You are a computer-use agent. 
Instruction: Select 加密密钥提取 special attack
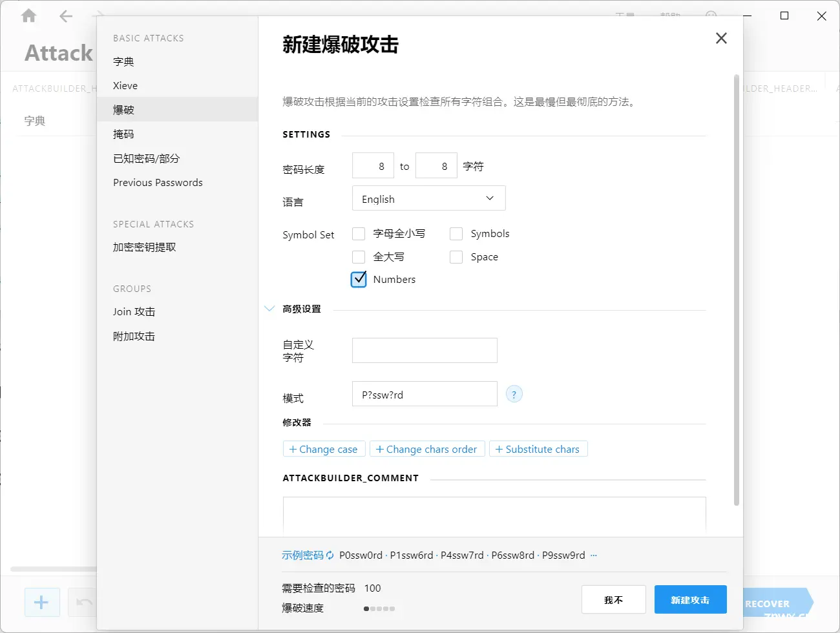[x=177, y=247]
